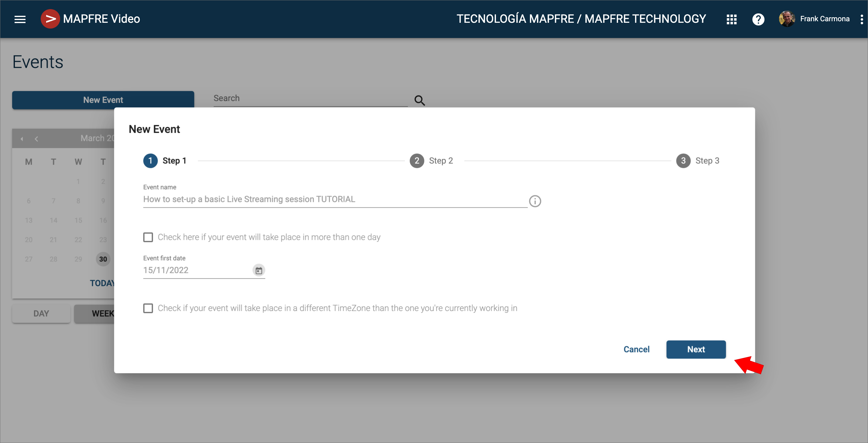Click the MAPFRE Video logo icon
The image size is (868, 443).
pyautogui.click(x=50, y=19)
